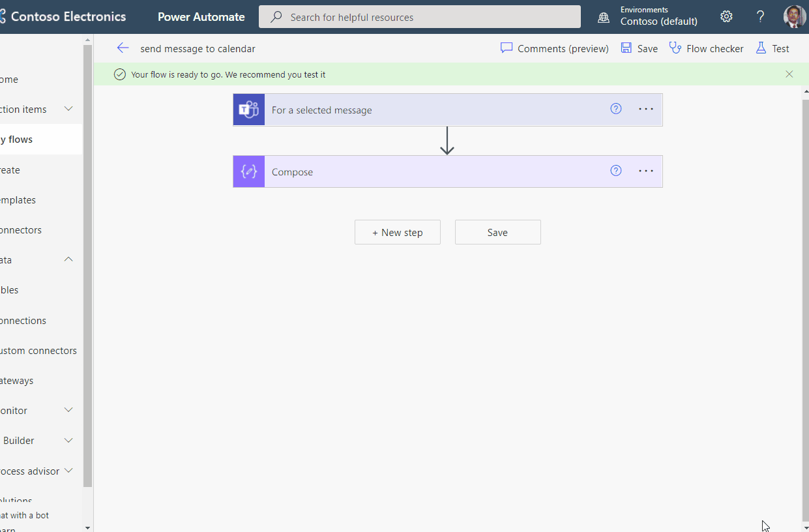Open the Settings gear
This screenshot has width=809, height=532.
pyautogui.click(x=726, y=17)
